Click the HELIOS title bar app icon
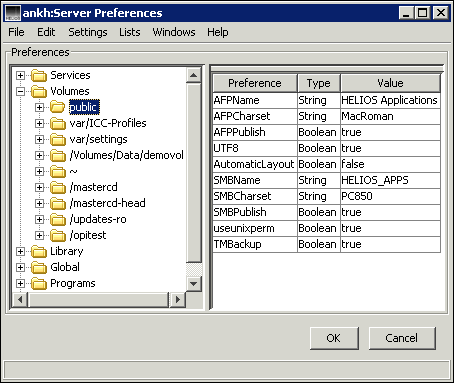This screenshot has height=383, width=454. point(13,13)
